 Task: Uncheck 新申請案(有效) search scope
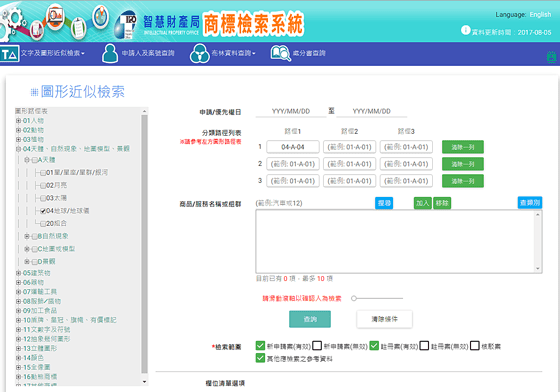(x=260, y=346)
